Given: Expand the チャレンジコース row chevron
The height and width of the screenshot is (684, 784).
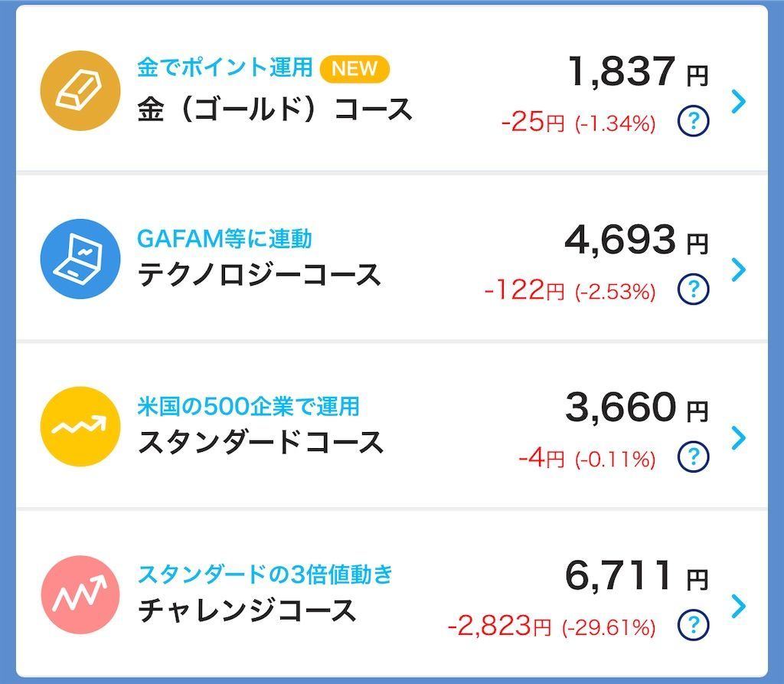Looking at the screenshot, I should point(737,607).
